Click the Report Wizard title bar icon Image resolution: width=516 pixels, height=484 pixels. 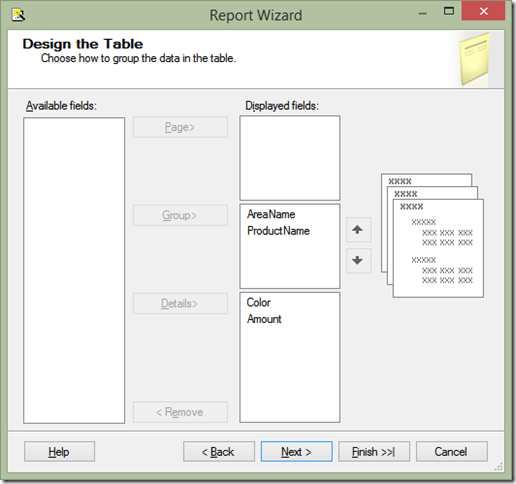coord(18,15)
